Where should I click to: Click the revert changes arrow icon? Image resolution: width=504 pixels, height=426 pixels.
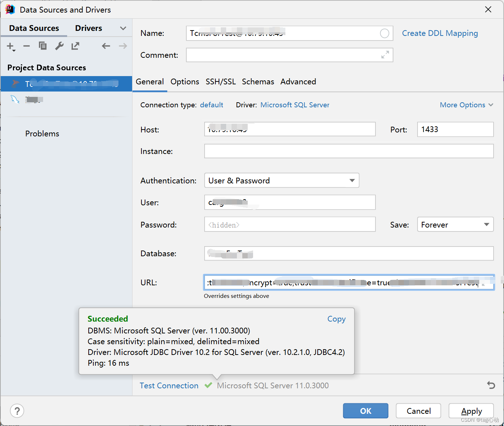pyautogui.click(x=491, y=385)
